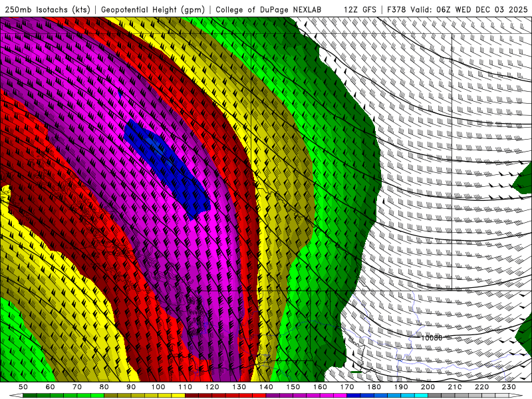Click the 80 value on the color bar

[x=104, y=387]
